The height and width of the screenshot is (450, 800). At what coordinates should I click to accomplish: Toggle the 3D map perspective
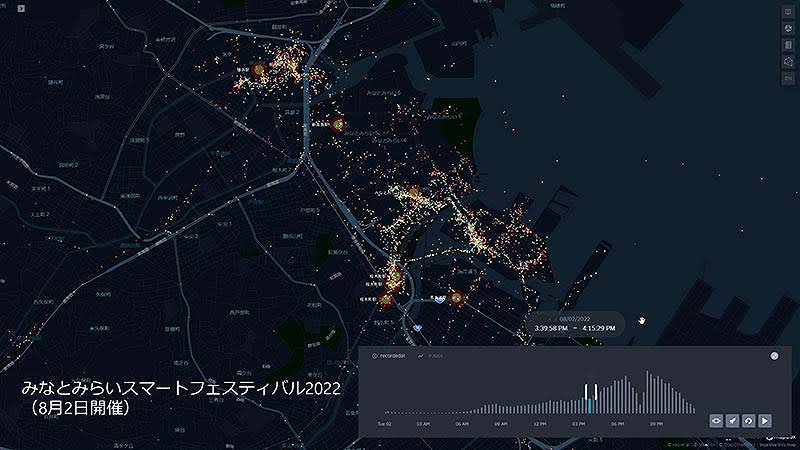787,29
